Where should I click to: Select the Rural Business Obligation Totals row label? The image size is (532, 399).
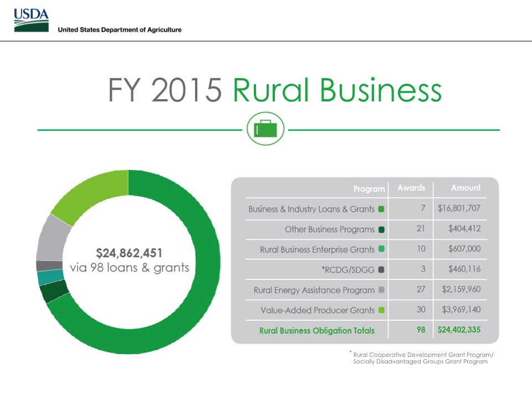(316, 331)
